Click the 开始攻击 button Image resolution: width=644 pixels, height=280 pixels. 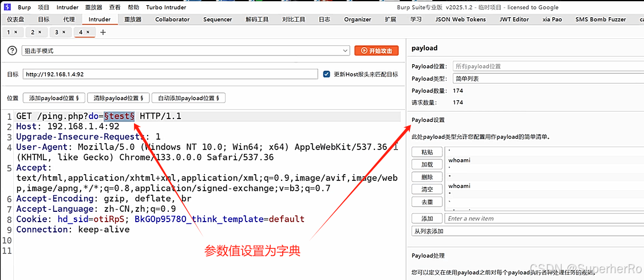[x=376, y=50]
